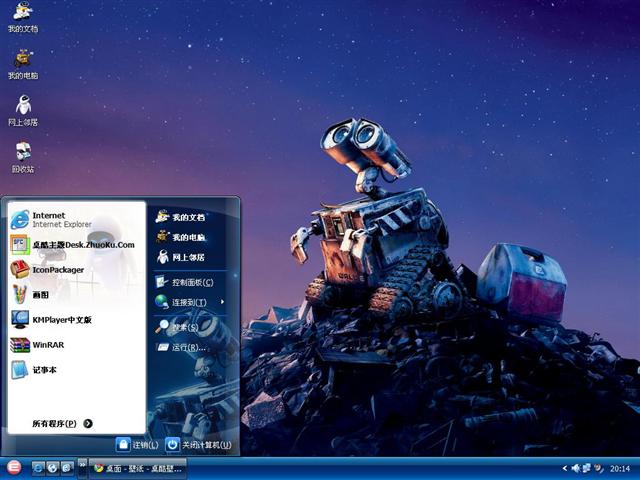
Task: Click the 注销(L) log off button
Action: click(137, 444)
